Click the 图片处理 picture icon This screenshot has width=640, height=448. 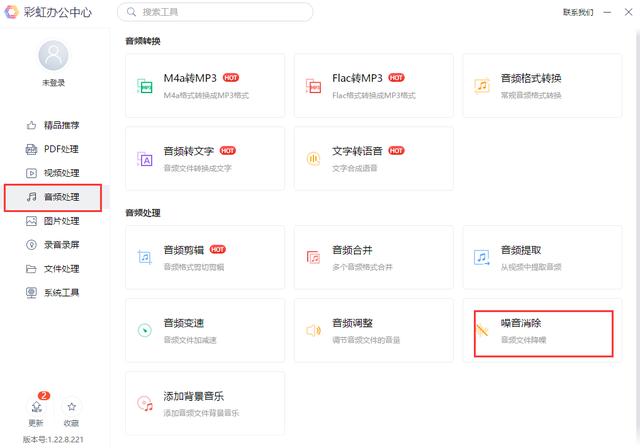[x=31, y=221]
